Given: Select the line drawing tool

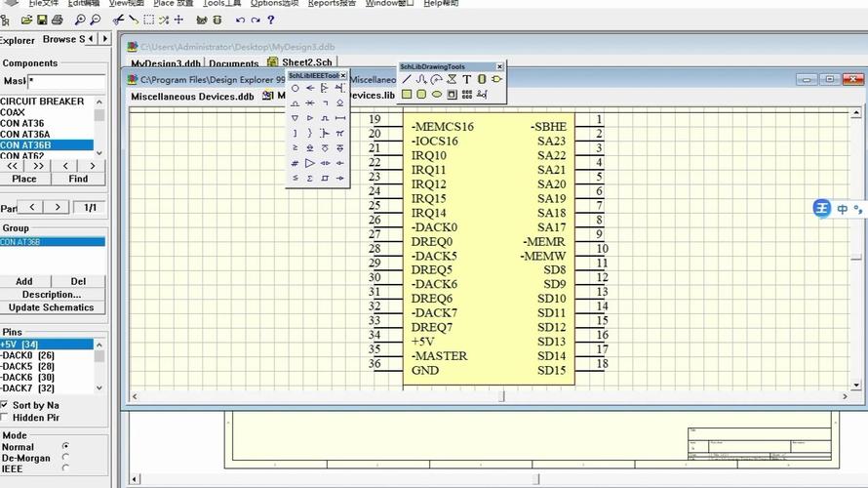Looking at the screenshot, I should pyautogui.click(x=407, y=79).
